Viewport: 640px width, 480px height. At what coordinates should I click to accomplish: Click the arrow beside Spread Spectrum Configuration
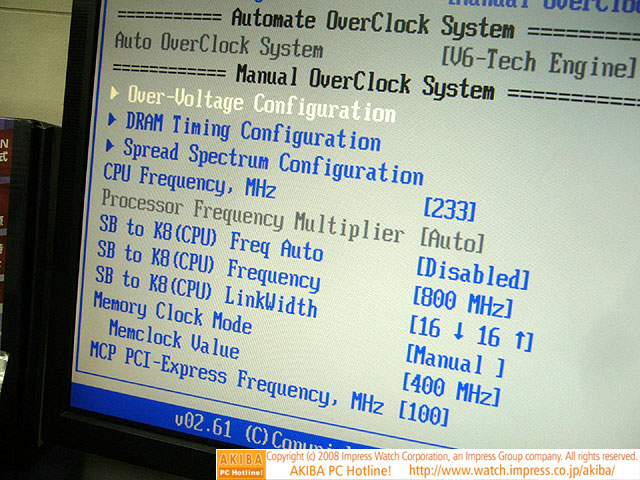(x=110, y=146)
